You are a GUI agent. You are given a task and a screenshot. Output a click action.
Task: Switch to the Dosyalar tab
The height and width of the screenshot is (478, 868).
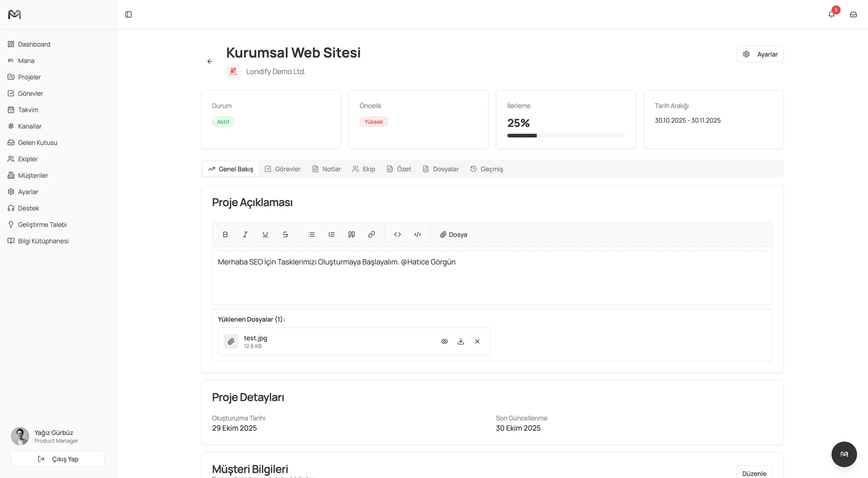coord(441,169)
